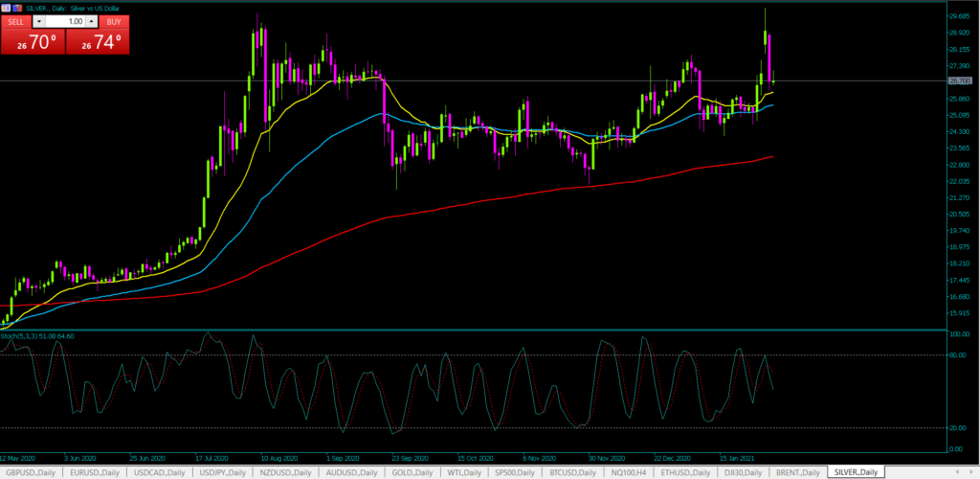Click the blue-red icon left of the SILVER title

click(16, 8)
